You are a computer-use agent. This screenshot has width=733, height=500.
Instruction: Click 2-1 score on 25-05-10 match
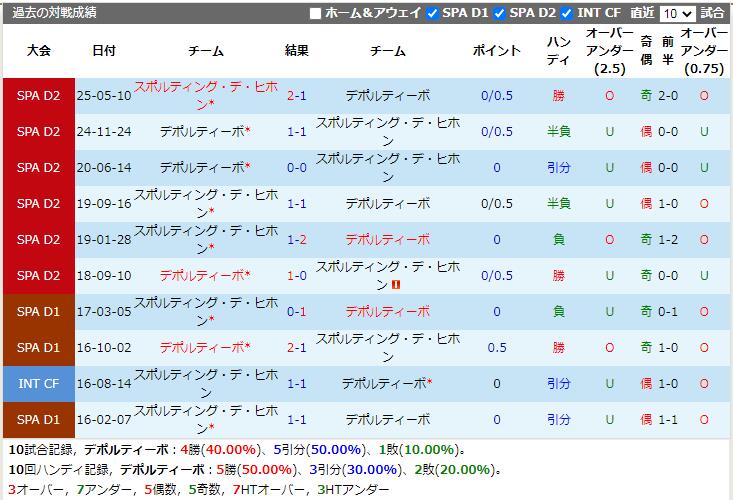[x=297, y=96]
